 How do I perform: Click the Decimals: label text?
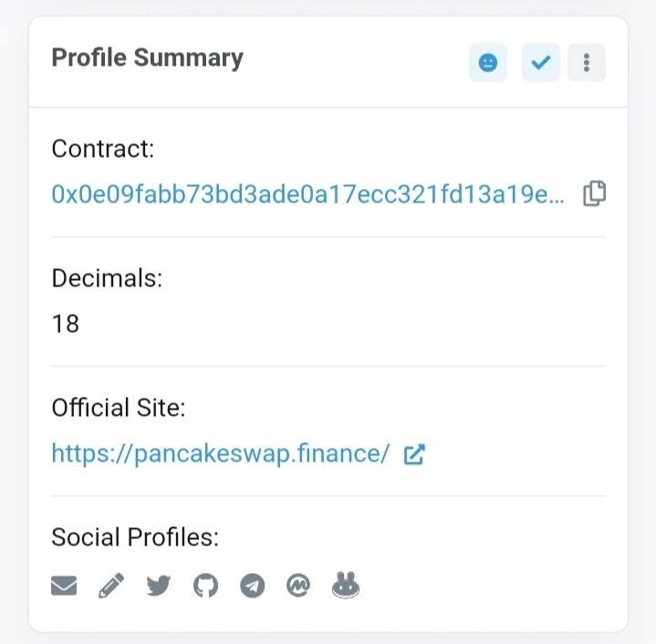click(107, 278)
